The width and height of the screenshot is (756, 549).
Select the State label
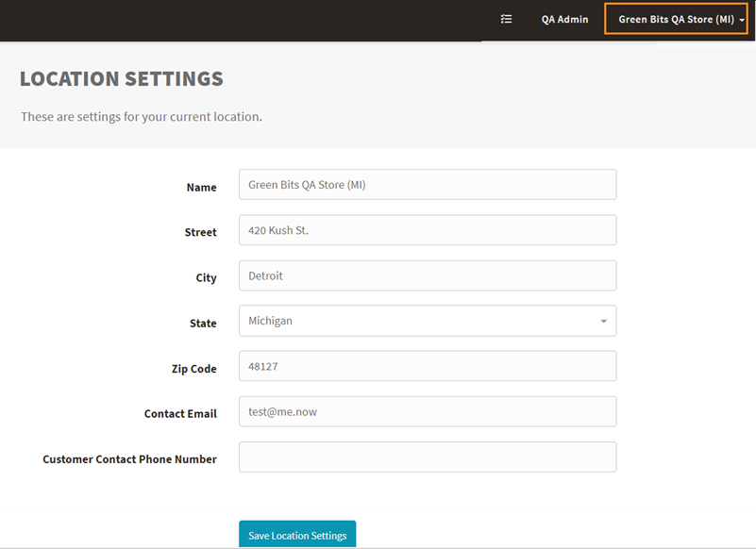tap(203, 324)
